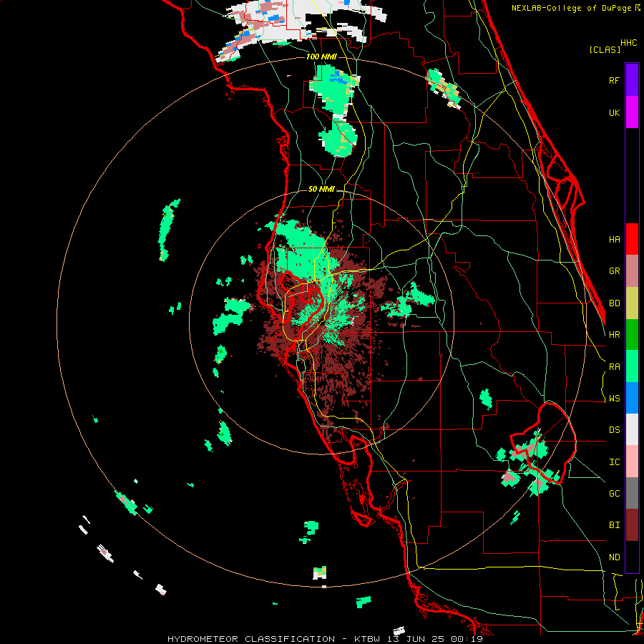Select the BD yellow legend block

click(x=632, y=303)
